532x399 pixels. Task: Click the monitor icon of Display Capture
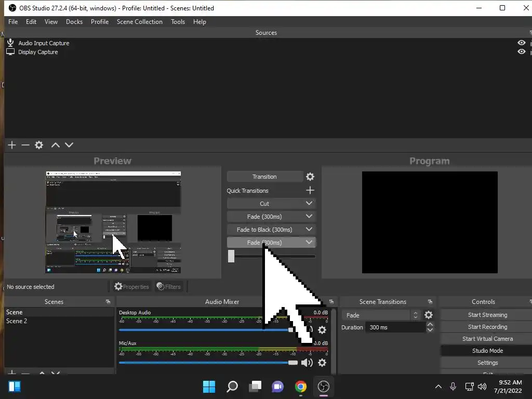10,52
